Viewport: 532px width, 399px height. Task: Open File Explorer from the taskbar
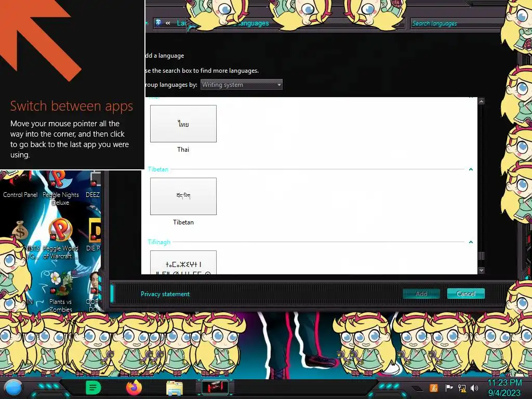click(x=175, y=388)
